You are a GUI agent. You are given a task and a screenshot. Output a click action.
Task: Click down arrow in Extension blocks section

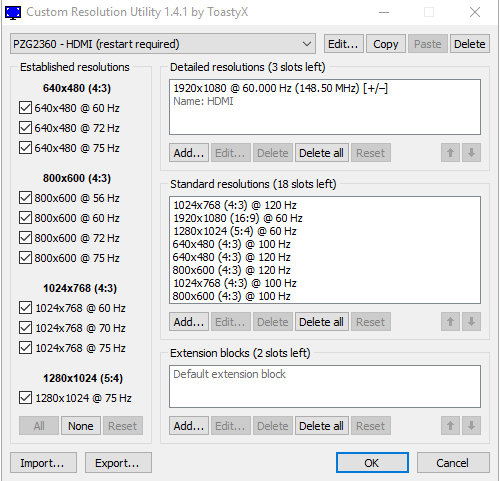pos(471,426)
